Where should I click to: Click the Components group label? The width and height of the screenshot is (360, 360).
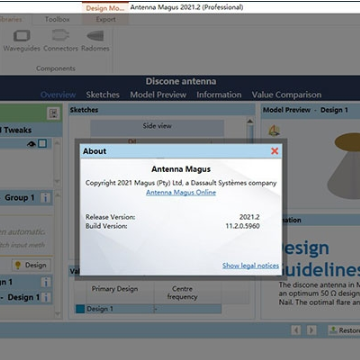[56, 68]
